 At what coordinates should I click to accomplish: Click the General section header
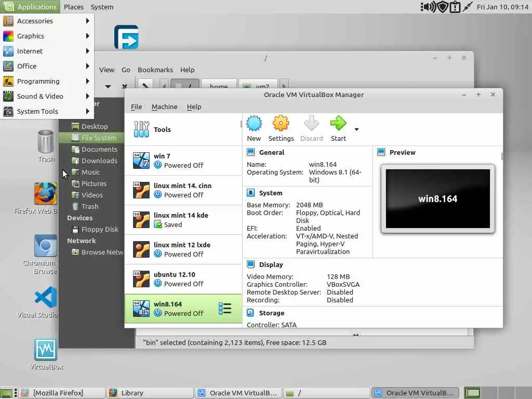271,152
